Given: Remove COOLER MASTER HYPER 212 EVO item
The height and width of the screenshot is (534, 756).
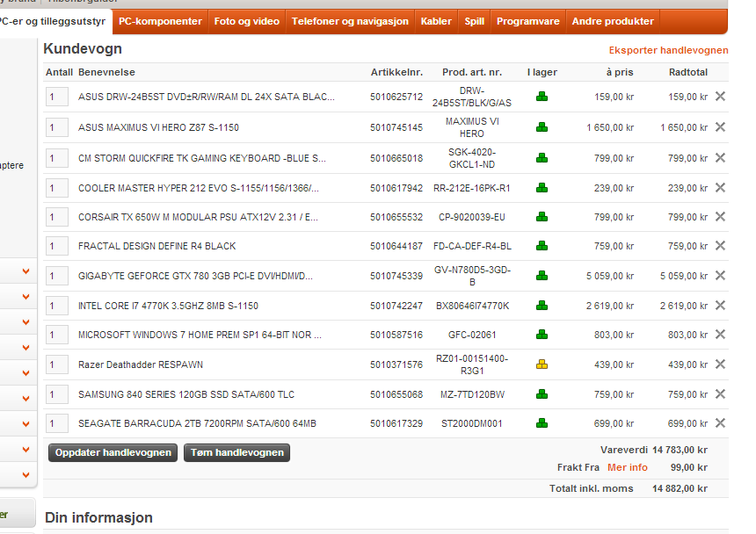Looking at the screenshot, I should (x=720, y=188).
